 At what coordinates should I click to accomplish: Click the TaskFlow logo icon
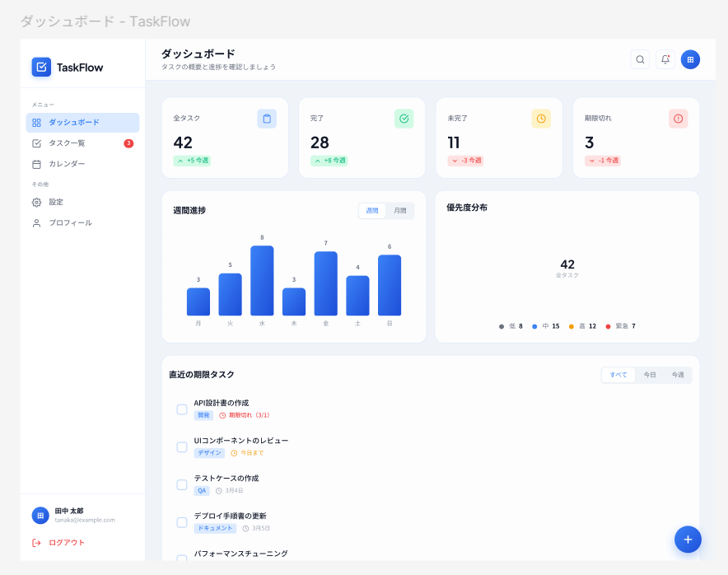(x=41, y=68)
